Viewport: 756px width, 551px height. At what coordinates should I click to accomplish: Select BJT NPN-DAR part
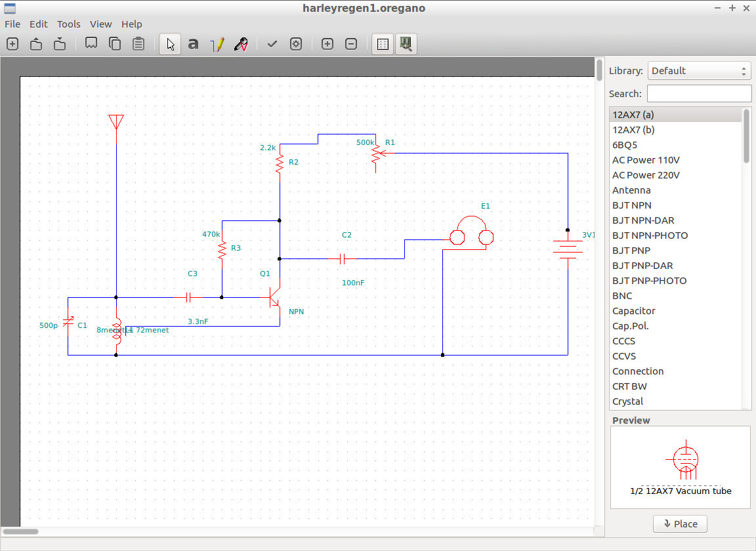tap(675, 220)
